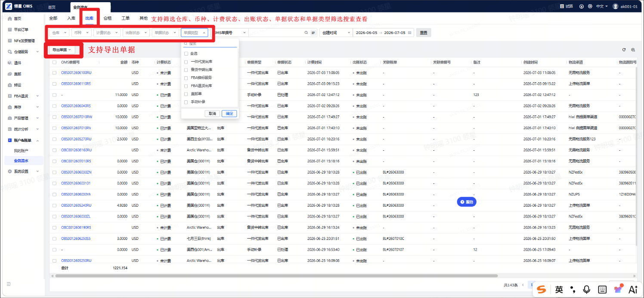
Task: Click the 重置 reset button
Action: coord(424,33)
